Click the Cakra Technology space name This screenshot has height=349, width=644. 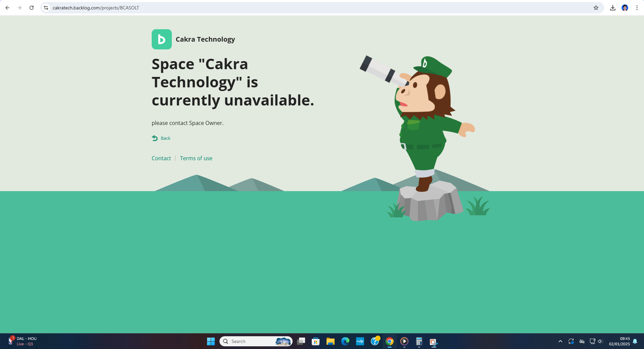pos(205,39)
